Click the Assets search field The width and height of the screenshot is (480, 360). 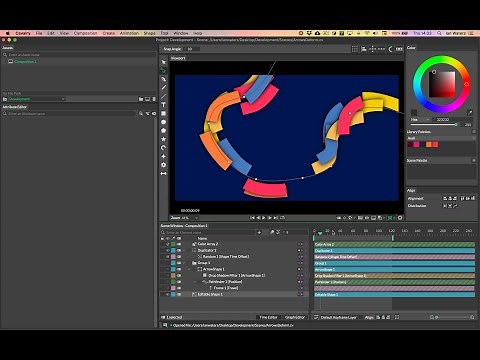79,55
